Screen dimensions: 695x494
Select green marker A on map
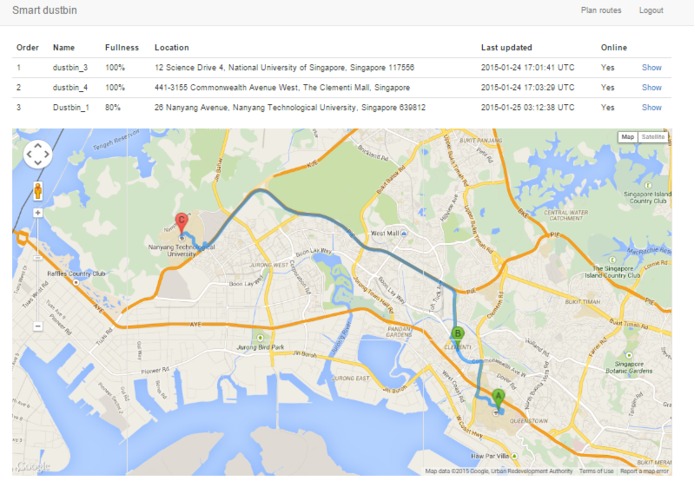click(498, 399)
